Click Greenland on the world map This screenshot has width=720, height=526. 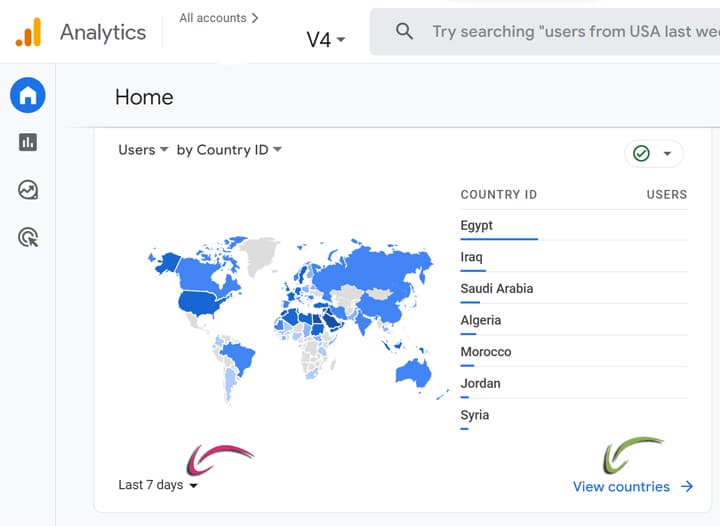259,255
